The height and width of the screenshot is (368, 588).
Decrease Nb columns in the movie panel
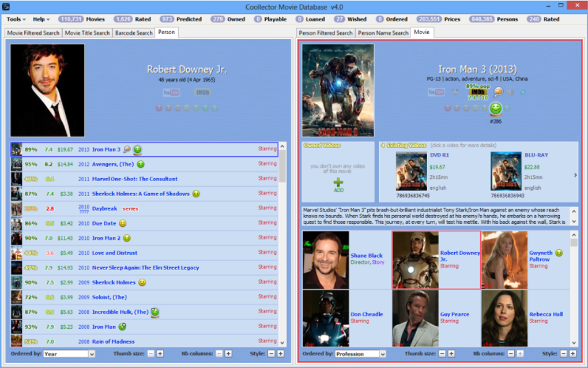pos(511,354)
